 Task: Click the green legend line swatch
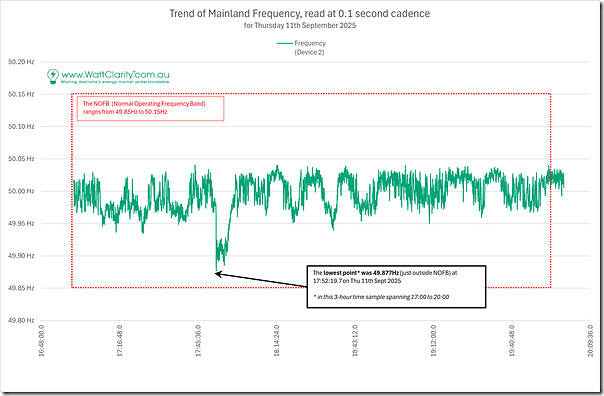point(285,44)
